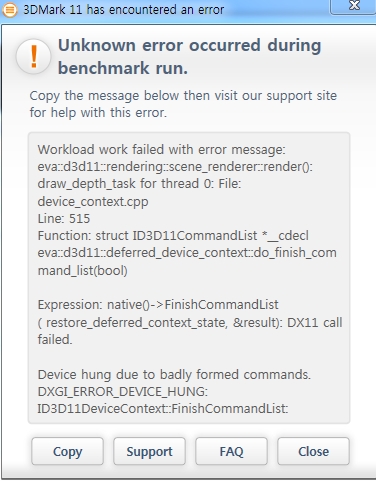Click the 'Workload work failed with error message' line
The image size is (376, 484).
[161, 150]
